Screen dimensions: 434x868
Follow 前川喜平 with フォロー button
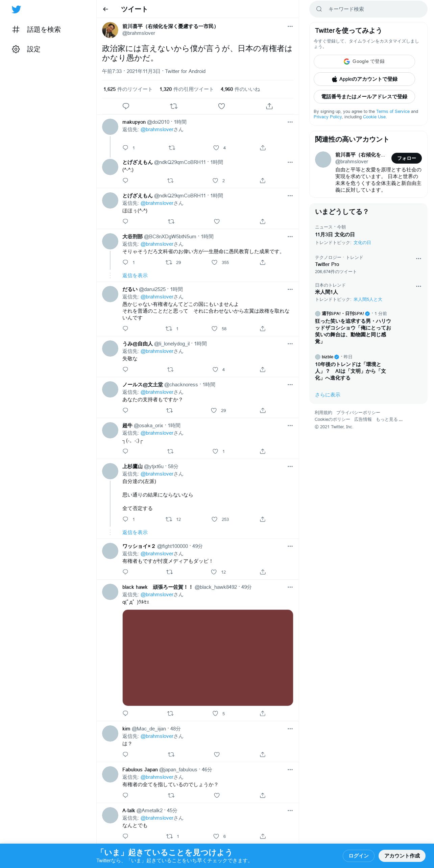(x=406, y=158)
